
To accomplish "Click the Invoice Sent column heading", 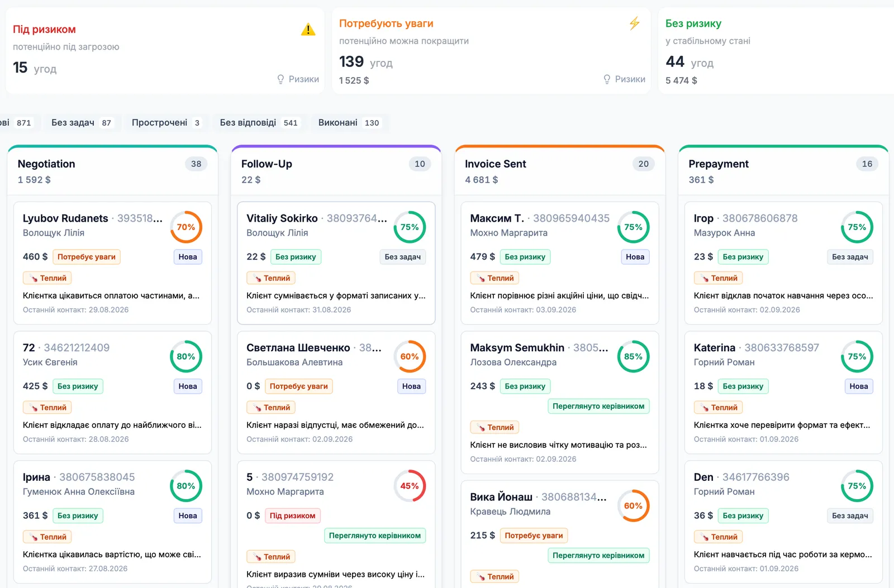I will point(496,164).
